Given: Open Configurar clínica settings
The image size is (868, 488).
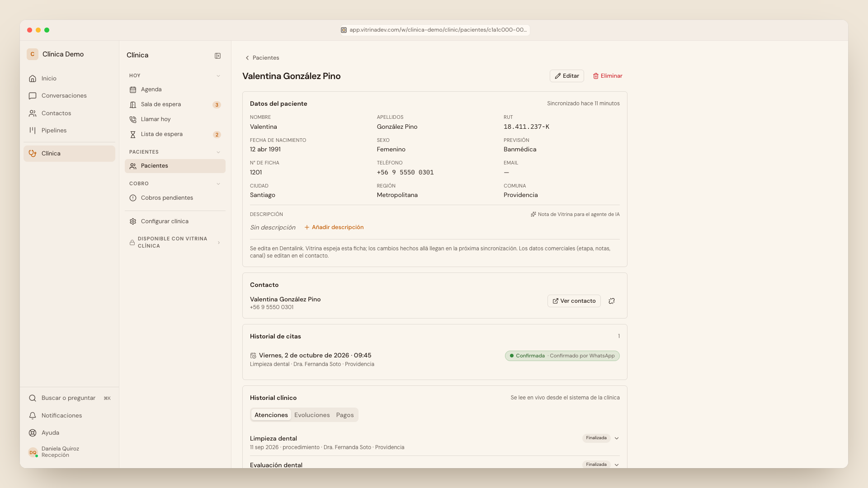Looking at the screenshot, I should [175, 221].
